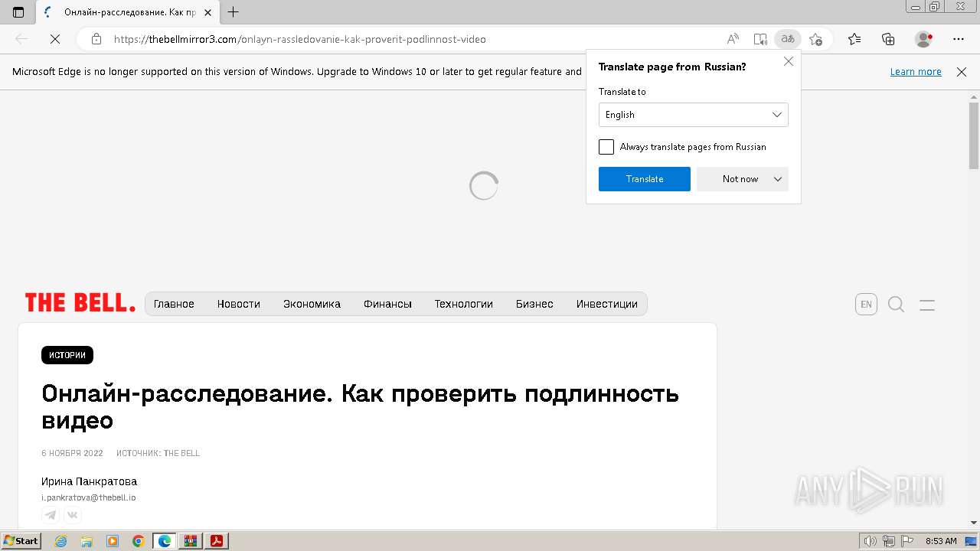The image size is (980, 551).
Task: Open the Favorites list icon
Action: 854,39
